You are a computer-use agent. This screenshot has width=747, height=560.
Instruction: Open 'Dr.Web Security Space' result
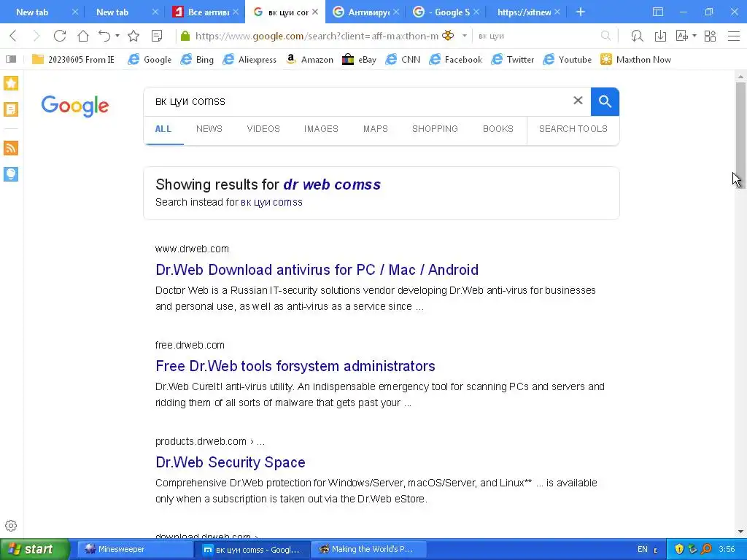coord(230,462)
